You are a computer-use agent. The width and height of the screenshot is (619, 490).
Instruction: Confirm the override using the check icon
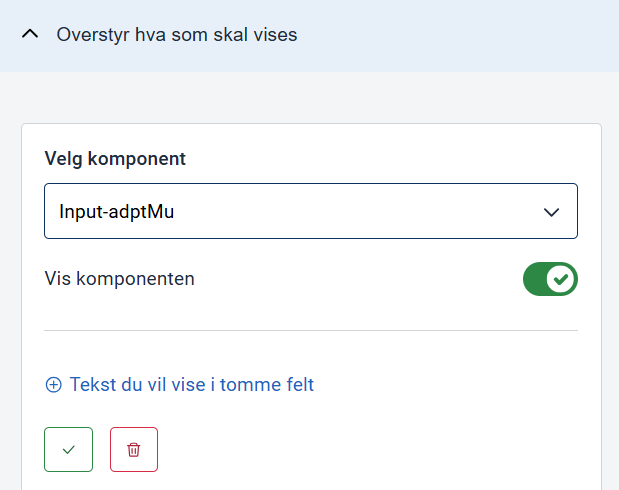[68, 450]
